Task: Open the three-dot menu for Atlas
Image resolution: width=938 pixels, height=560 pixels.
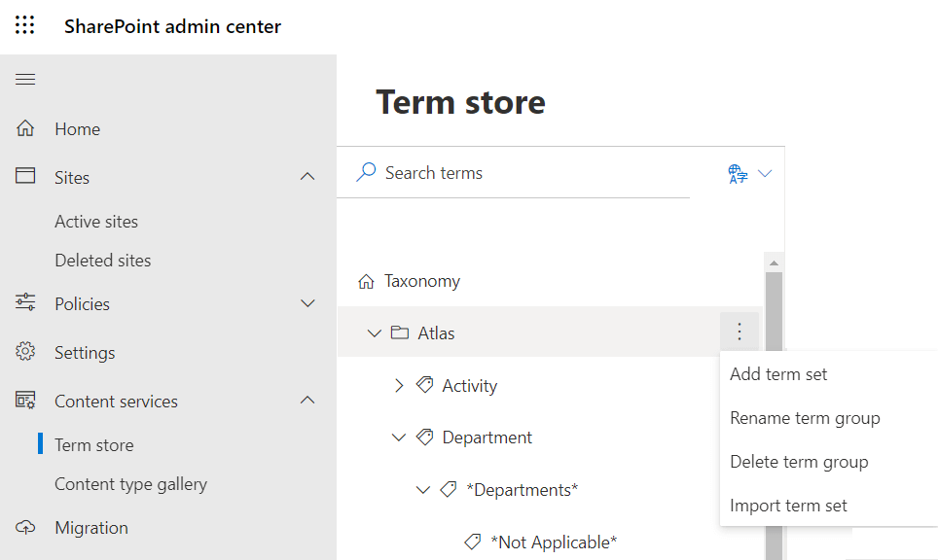Action: [x=740, y=332]
